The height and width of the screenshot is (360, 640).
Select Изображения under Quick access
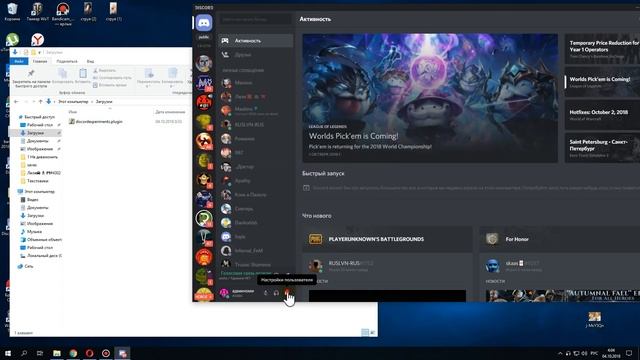pos(40,149)
